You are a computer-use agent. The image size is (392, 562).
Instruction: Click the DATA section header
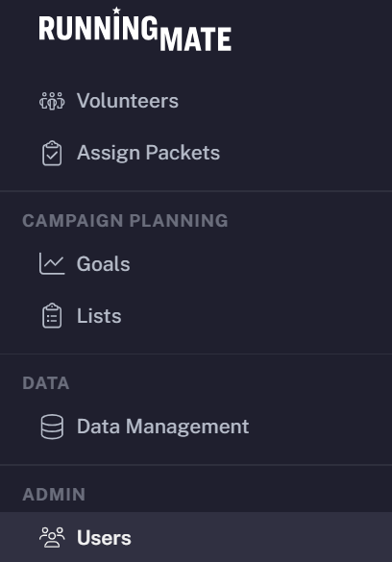point(46,383)
